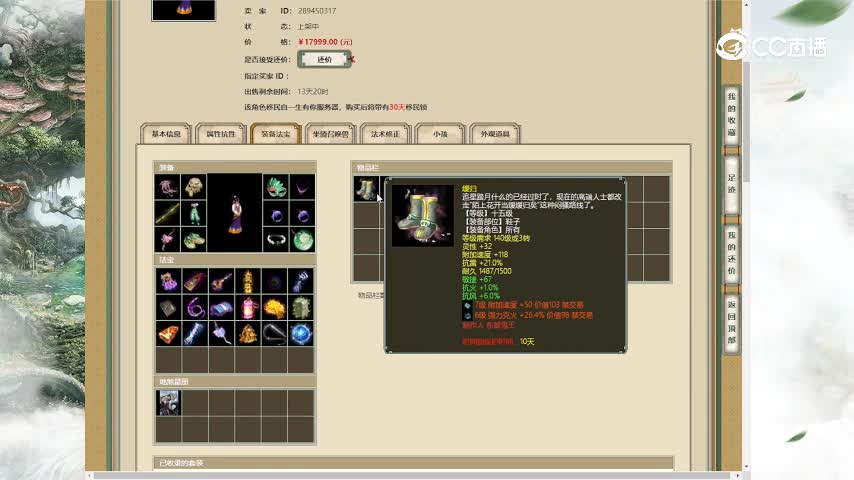Click the price ¥17999.00 text
This screenshot has width=854, height=480.
point(325,42)
